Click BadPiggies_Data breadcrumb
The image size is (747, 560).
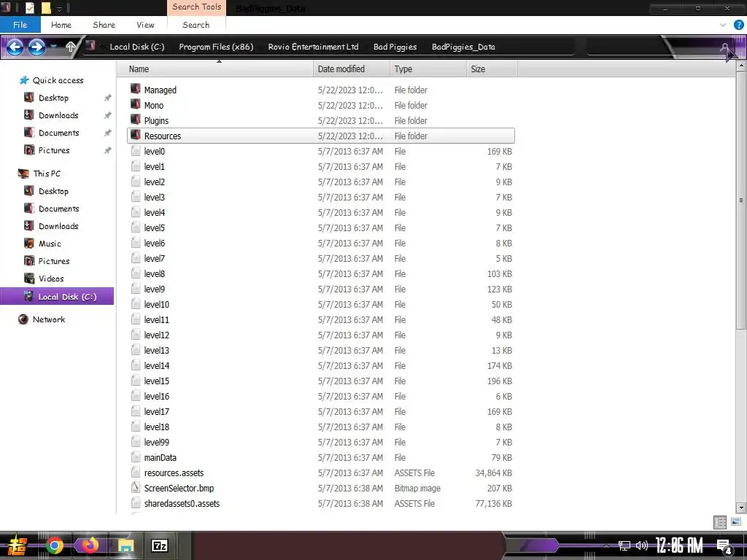(x=463, y=47)
